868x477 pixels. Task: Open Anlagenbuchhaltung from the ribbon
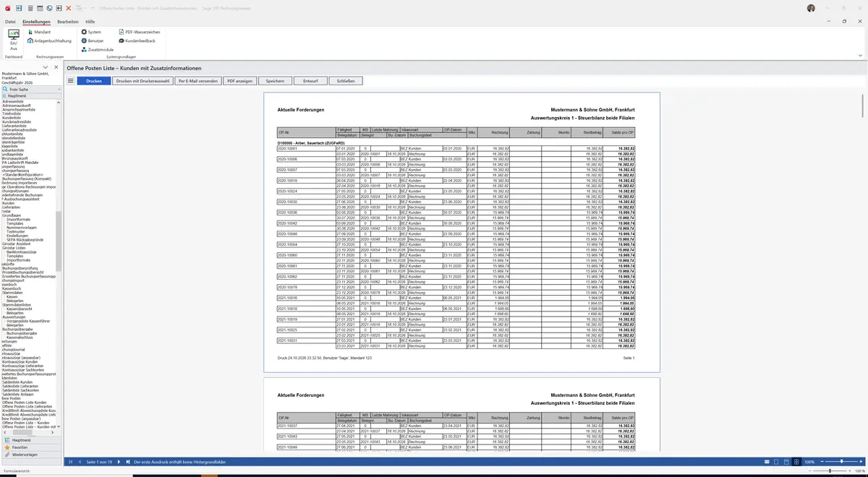[49, 41]
